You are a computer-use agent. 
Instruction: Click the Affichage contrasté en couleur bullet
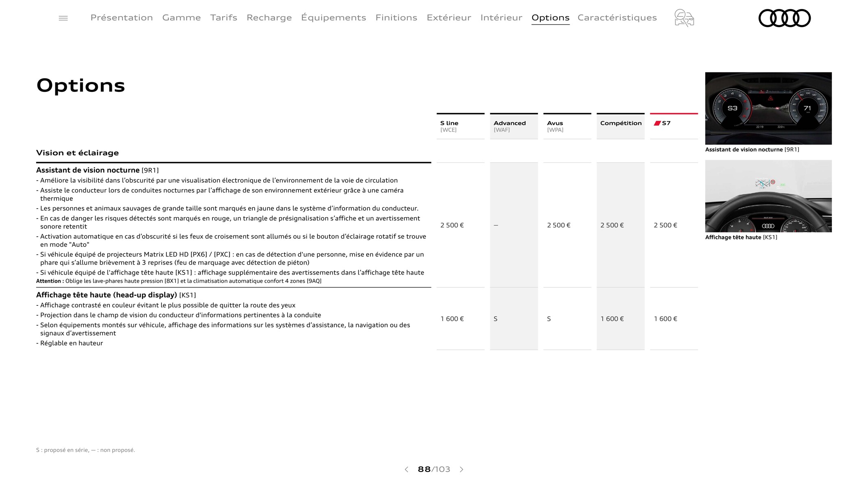166,305
